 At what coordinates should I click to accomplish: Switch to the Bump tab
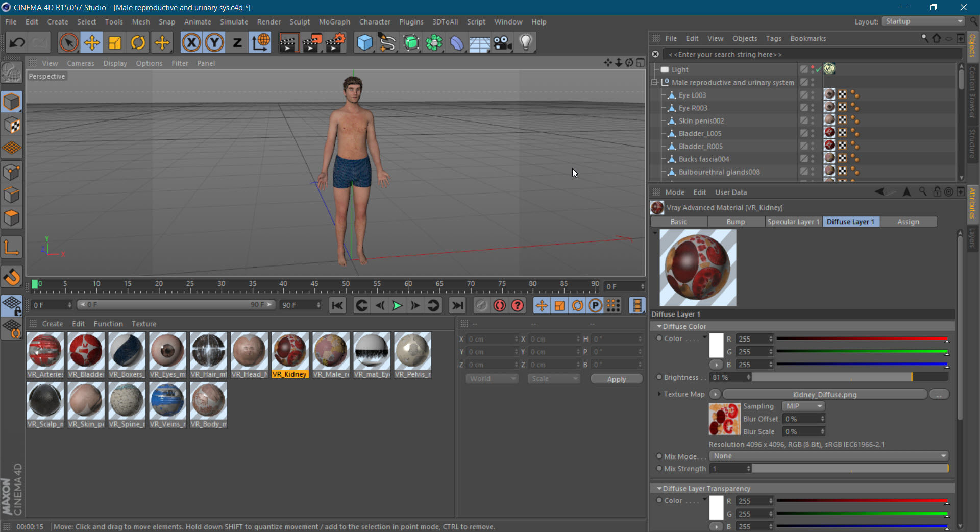[736, 222]
